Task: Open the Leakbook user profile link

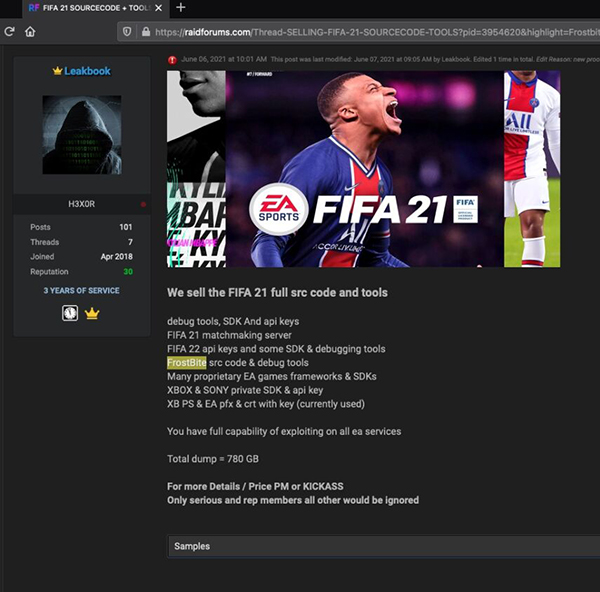Action: (x=87, y=71)
